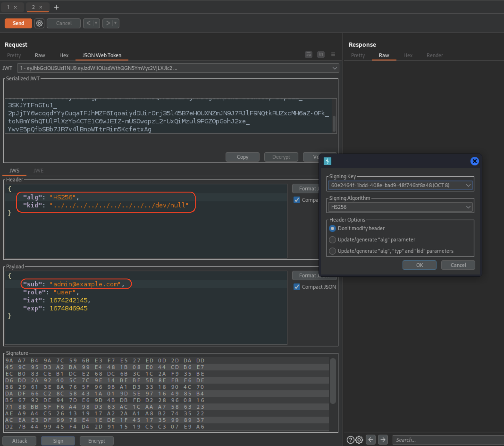Click the request settings gear icon
Screen dimensions: 504x446
(x=39, y=23)
